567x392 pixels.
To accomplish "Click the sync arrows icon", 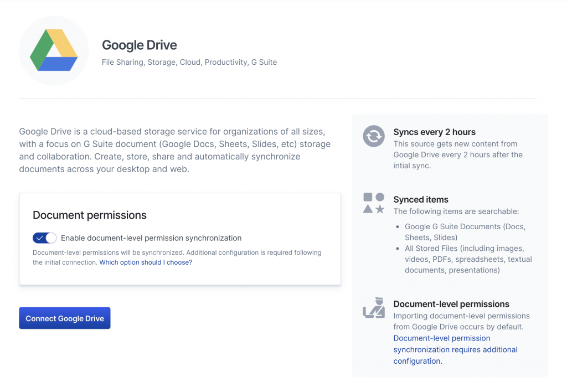I will point(374,136).
